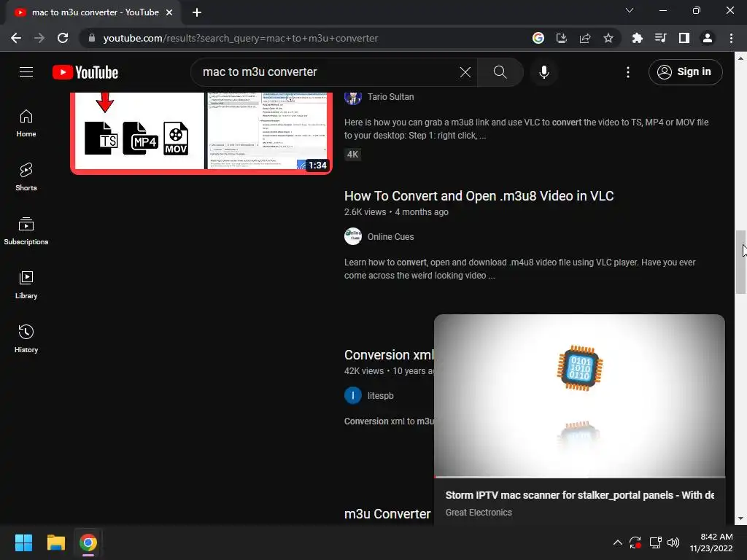Open File Explorer from taskbar

click(55, 542)
